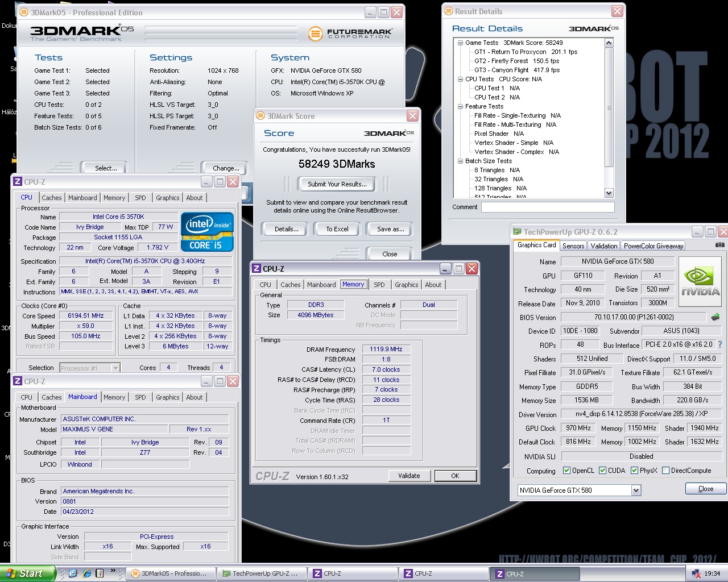
Task: Switch to TechPowerUp GPU-Z taskbar button
Action: 261,573
